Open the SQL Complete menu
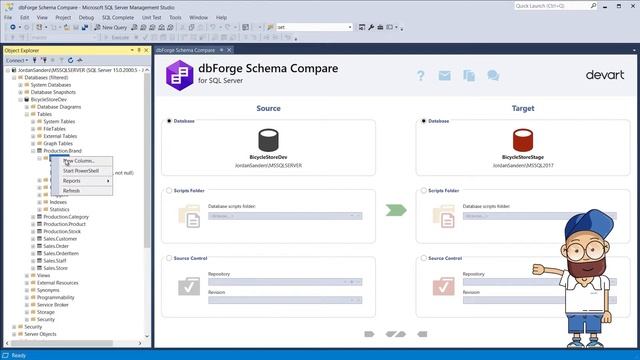640x360 pixels. [x=118, y=18]
